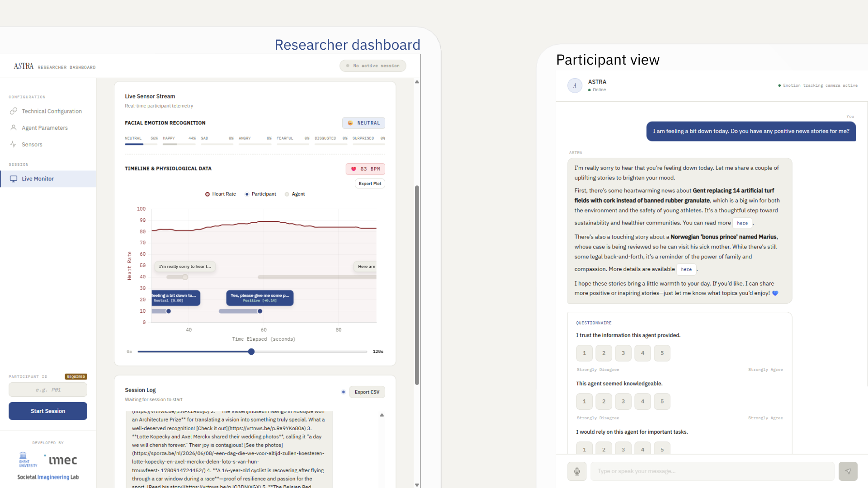The height and width of the screenshot is (488, 868).
Task: Toggle Heart Rate series in chart legend
Action: 220,194
